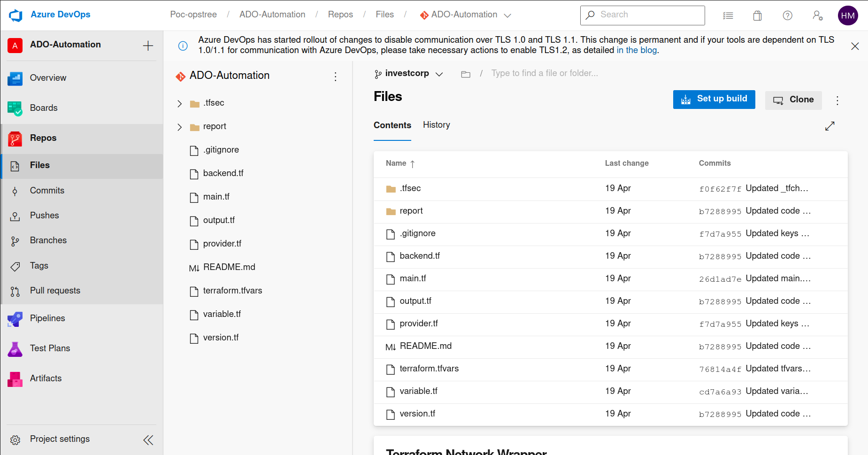
Task: Open Repos hub in the sidebar
Action: click(82, 138)
